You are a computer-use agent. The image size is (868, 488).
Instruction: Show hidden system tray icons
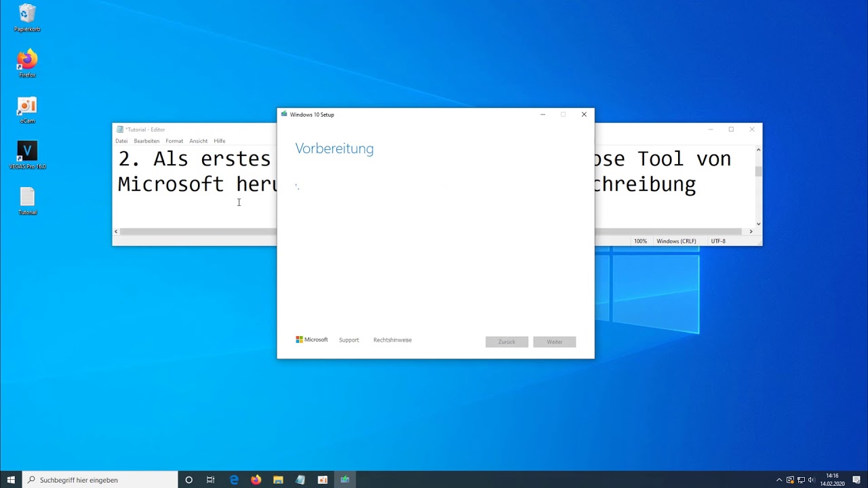click(779, 480)
